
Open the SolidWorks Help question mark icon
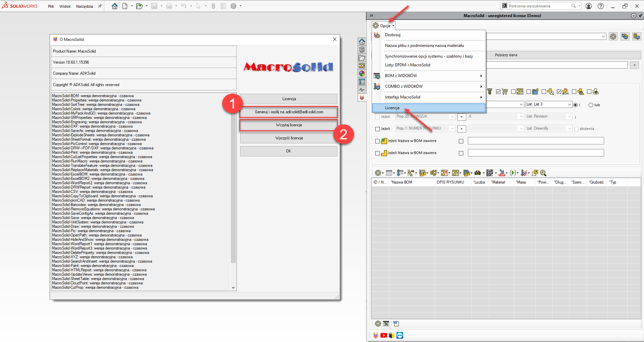pyautogui.click(x=601, y=6)
